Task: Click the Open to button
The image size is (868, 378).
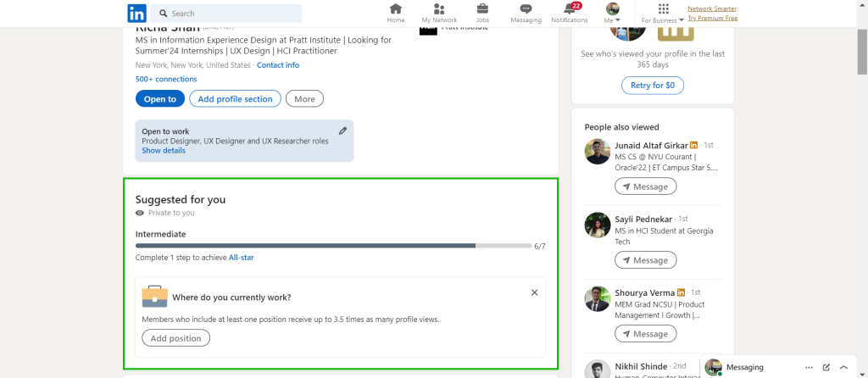Action: coord(160,99)
